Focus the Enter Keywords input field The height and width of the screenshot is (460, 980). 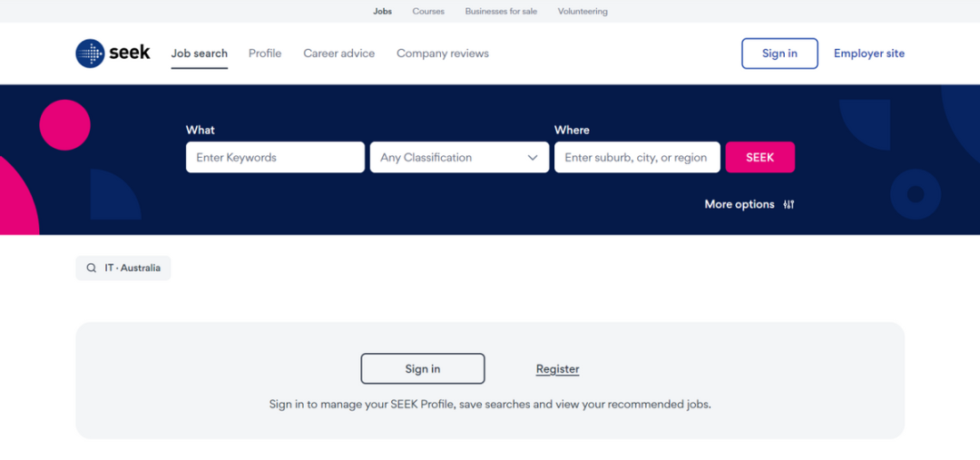(x=275, y=158)
